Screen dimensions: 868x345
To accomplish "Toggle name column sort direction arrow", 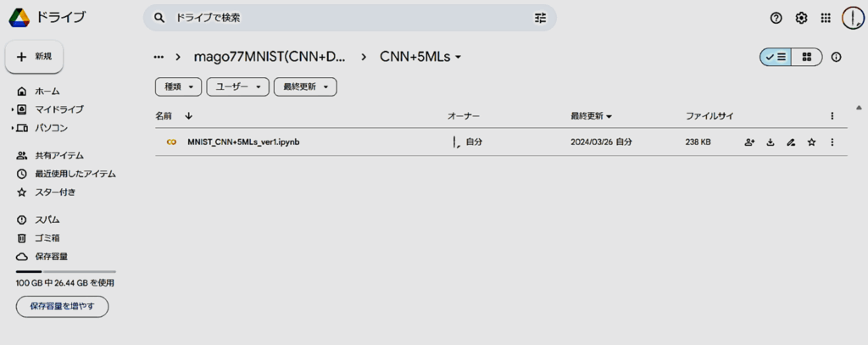I will click(188, 115).
